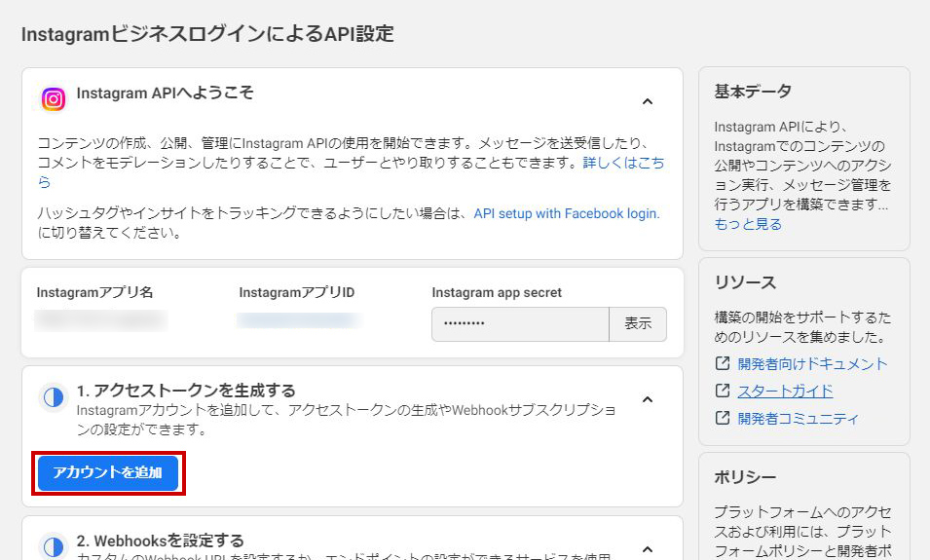
Task: Click the 基本データ heading
Action: pyautogui.click(x=753, y=92)
